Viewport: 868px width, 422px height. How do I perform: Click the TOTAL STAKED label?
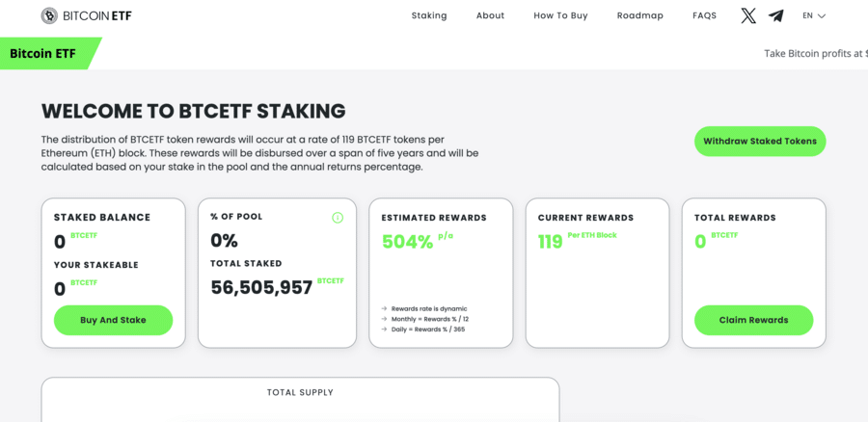point(246,264)
